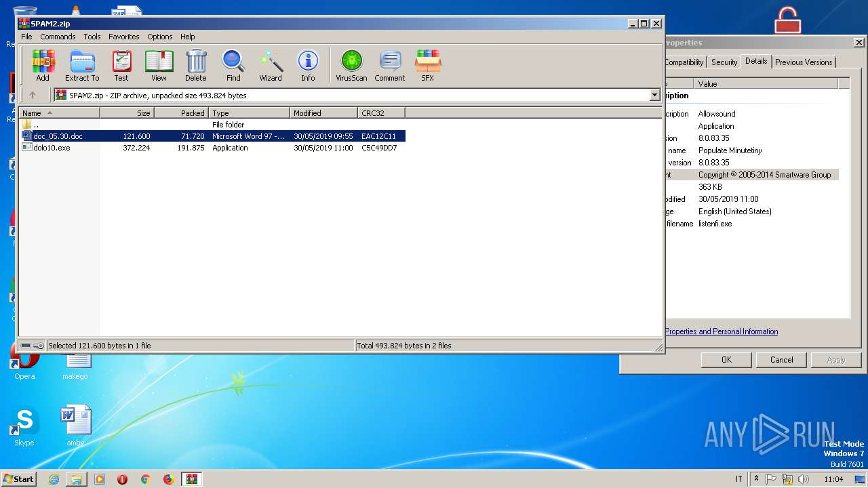The image size is (868, 488).
Task: Open the Find magnifier tool
Action: point(233,66)
